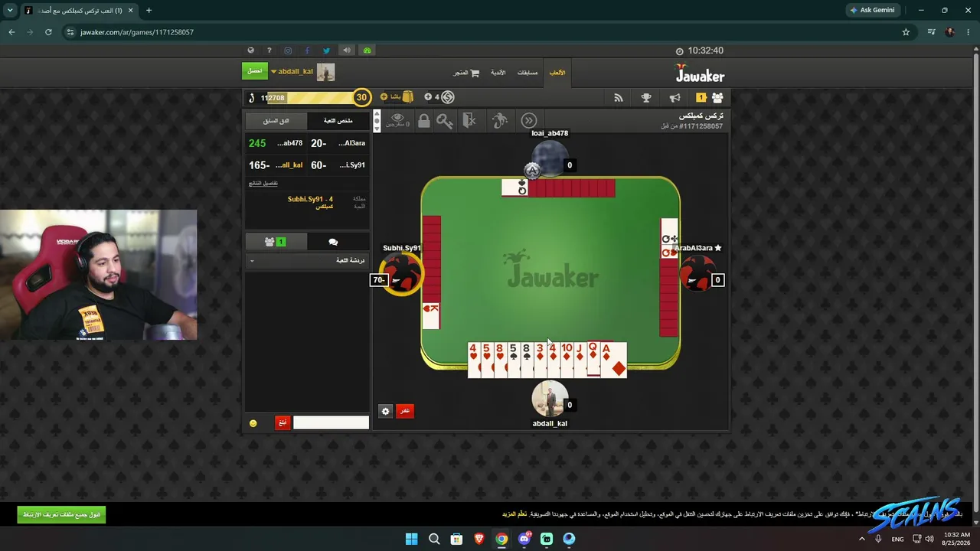Open the players tab with green 1
This screenshot has height=551, width=980.
point(276,242)
